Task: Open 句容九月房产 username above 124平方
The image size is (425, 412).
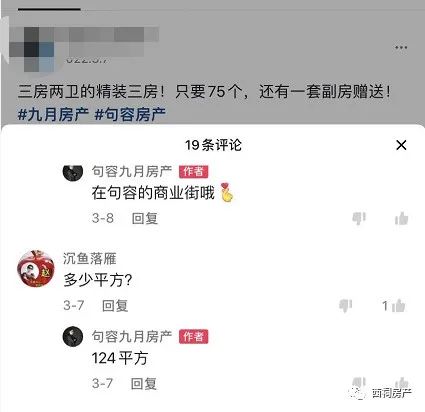Action: click(x=132, y=336)
